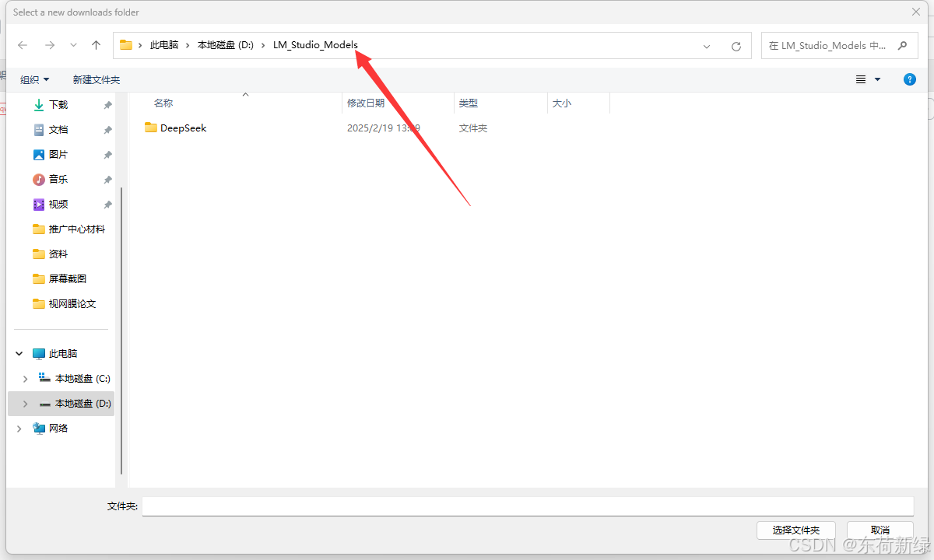Unpin 下载 using its pin icon
The height and width of the screenshot is (560, 934).
pos(107,105)
